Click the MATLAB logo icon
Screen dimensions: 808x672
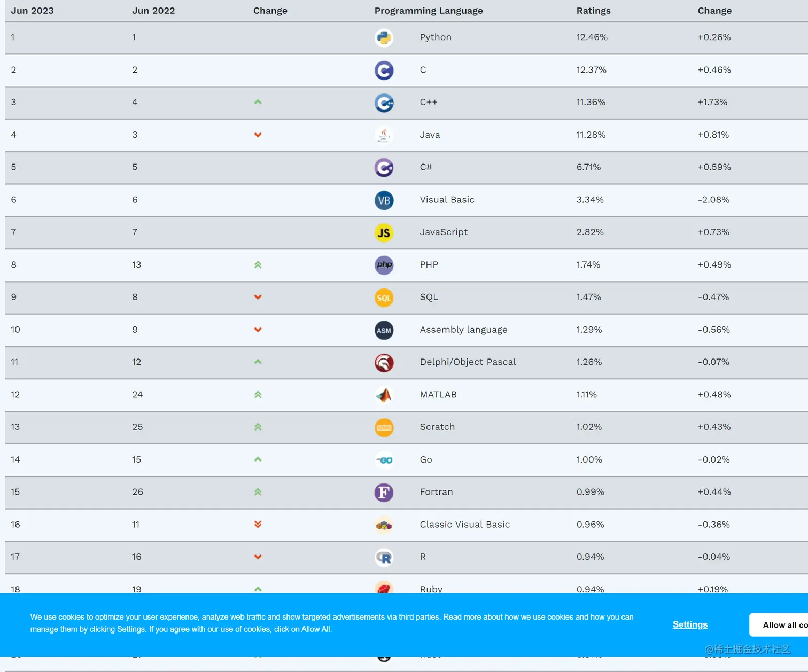(384, 395)
